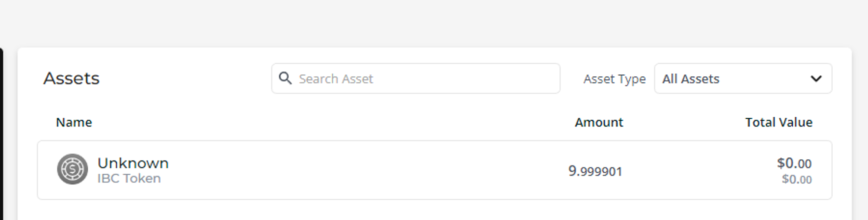Click the larger $0.00 total value
The height and width of the screenshot is (220, 868).
(x=794, y=163)
